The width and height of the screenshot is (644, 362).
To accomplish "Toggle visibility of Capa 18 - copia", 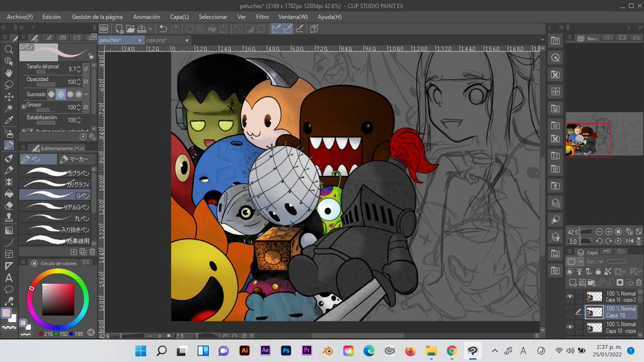I will point(570,327).
